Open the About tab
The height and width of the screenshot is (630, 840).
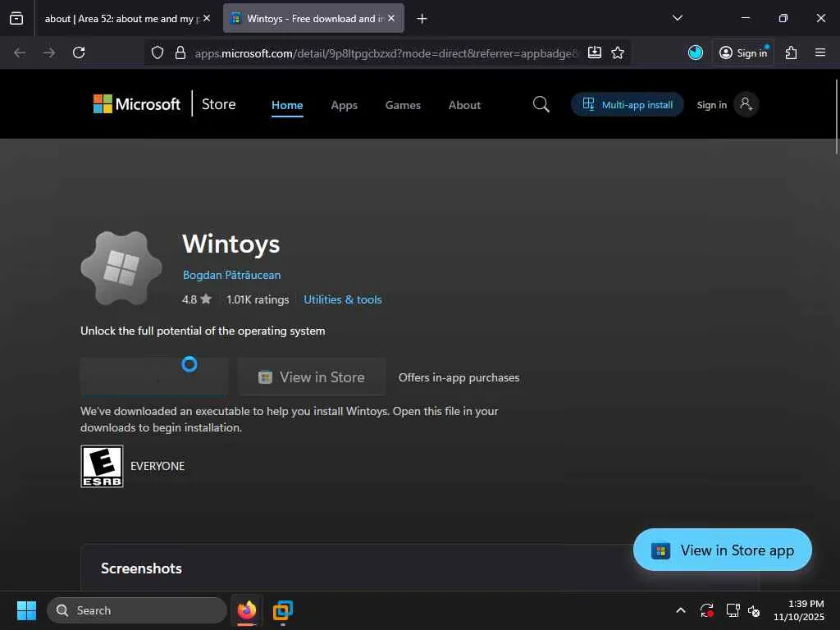coord(464,105)
